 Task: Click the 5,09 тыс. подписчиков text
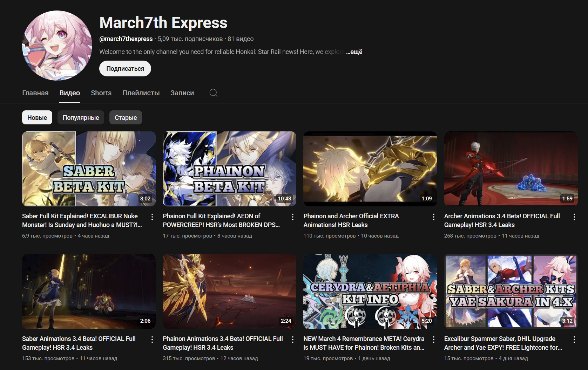(190, 39)
